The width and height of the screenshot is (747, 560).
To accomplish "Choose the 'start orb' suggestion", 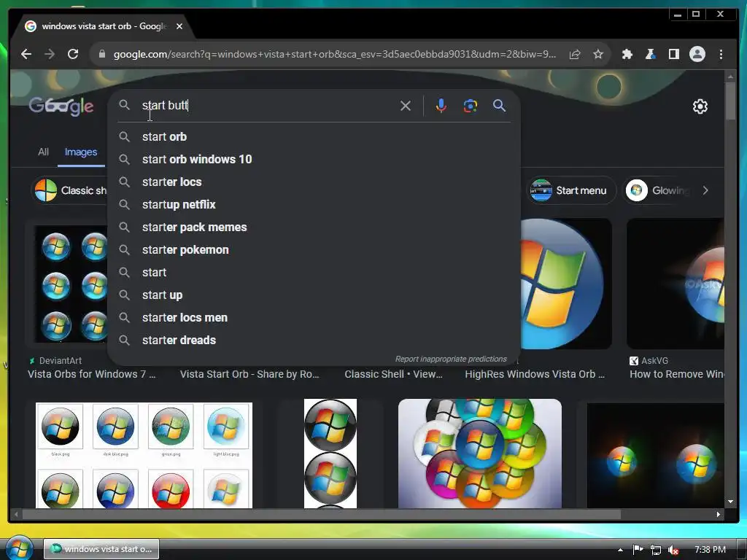I will pos(314,136).
